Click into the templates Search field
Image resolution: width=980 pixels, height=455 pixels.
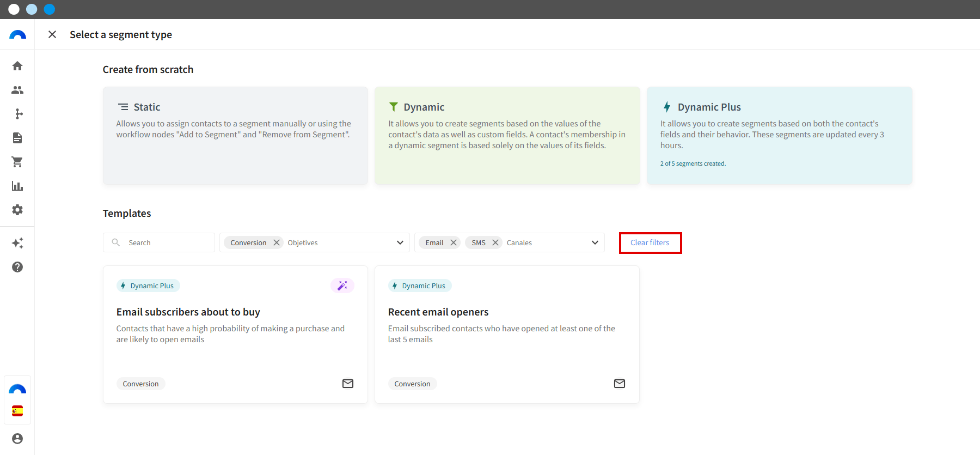pos(159,242)
